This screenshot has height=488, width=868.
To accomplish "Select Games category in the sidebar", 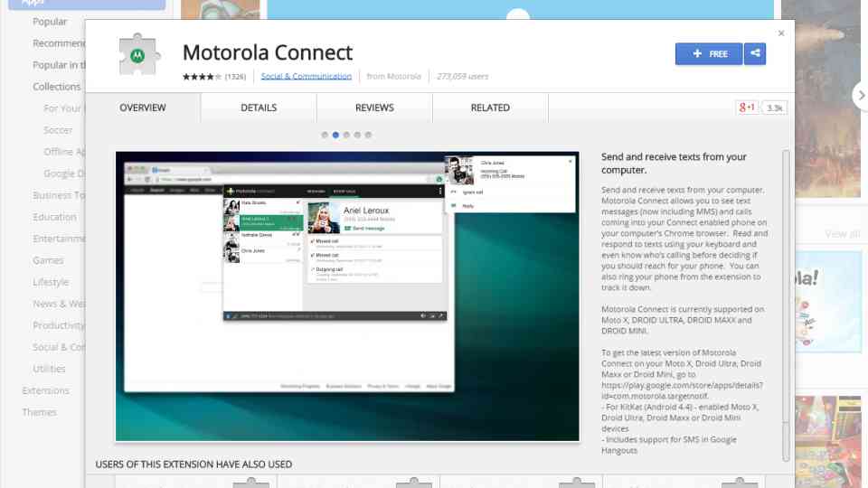I will pyautogui.click(x=48, y=260).
